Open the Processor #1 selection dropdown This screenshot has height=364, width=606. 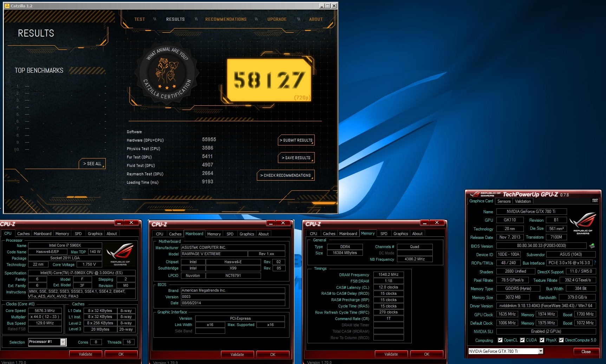(x=63, y=342)
